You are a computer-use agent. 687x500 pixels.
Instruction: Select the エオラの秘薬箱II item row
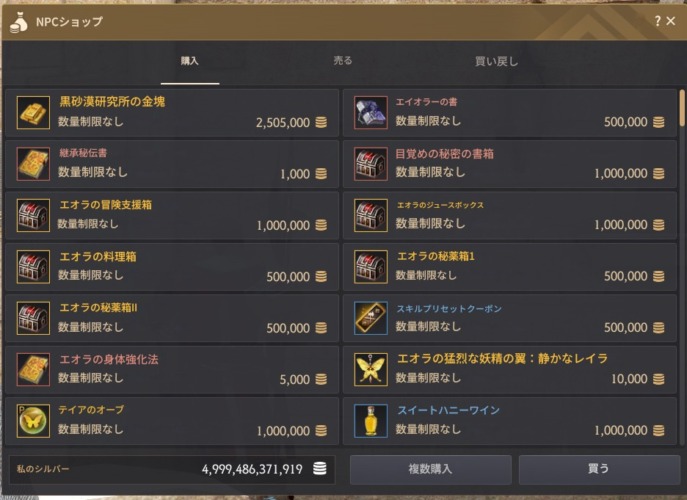tap(172, 318)
